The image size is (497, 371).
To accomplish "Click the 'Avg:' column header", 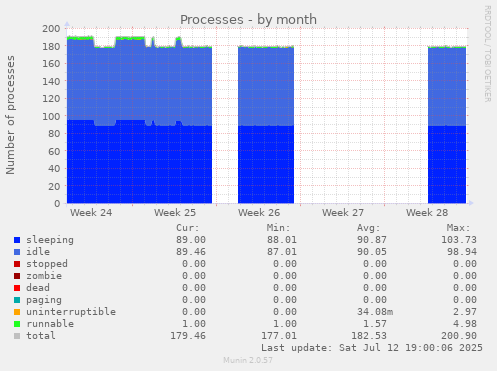I will point(369,228).
